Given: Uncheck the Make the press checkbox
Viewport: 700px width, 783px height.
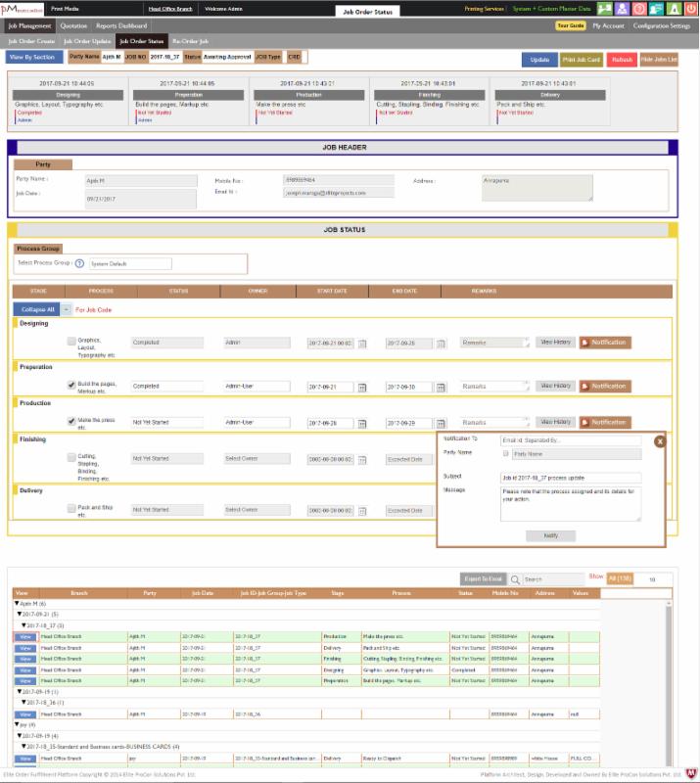Looking at the screenshot, I should (x=71, y=421).
